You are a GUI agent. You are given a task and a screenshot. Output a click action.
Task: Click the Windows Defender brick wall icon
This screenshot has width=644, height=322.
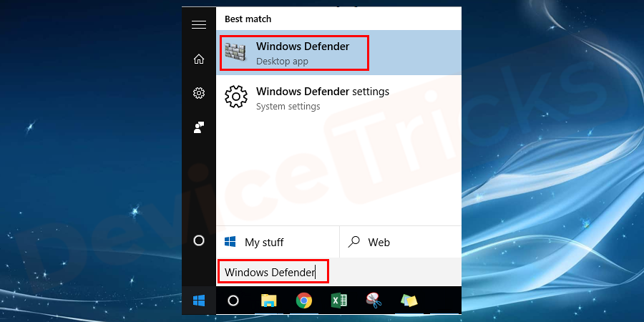click(236, 53)
